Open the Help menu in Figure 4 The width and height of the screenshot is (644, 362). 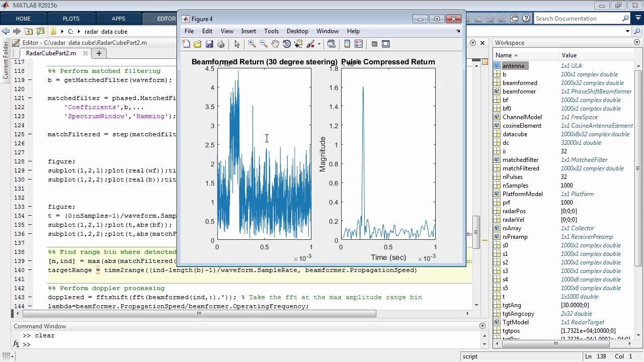[x=353, y=31]
